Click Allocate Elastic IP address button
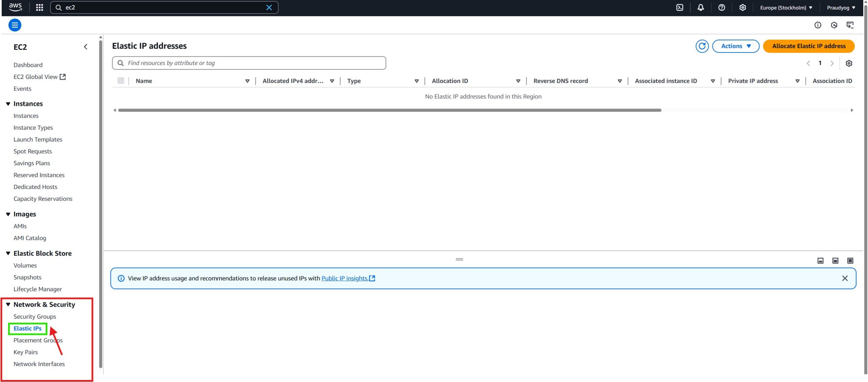868x382 pixels. [x=808, y=46]
